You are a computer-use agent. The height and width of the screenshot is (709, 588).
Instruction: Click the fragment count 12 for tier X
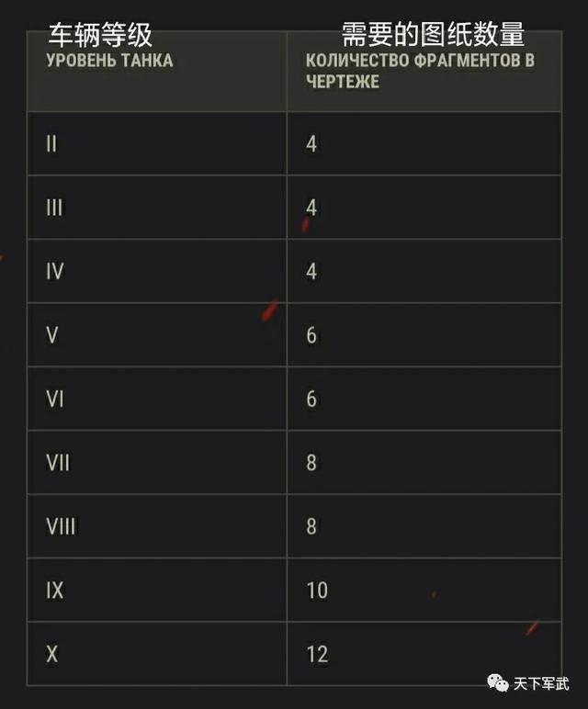tap(317, 654)
